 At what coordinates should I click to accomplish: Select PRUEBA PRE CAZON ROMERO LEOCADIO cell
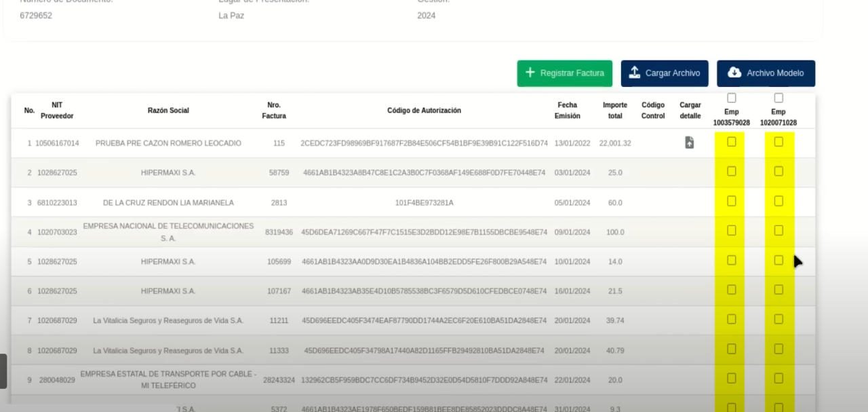pos(168,143)
